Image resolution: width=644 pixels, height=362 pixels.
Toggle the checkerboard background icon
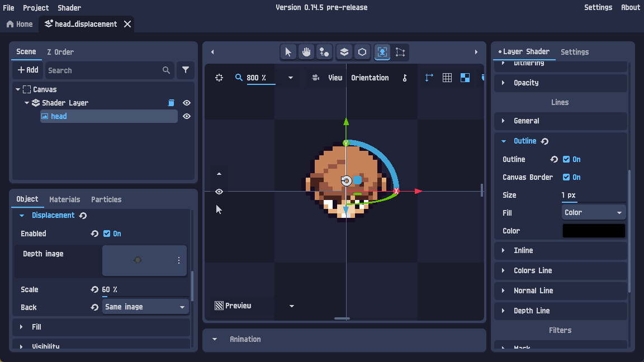coord(465,77)
